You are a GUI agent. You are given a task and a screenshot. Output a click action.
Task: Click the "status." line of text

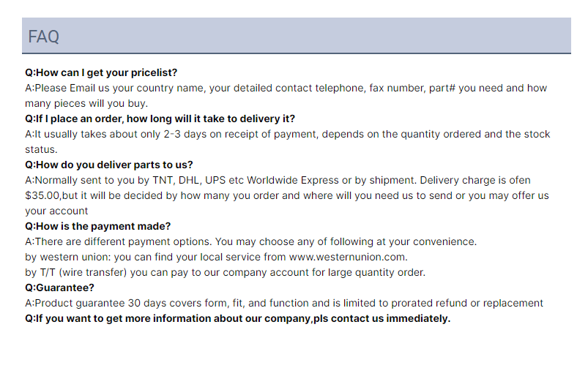41,149
